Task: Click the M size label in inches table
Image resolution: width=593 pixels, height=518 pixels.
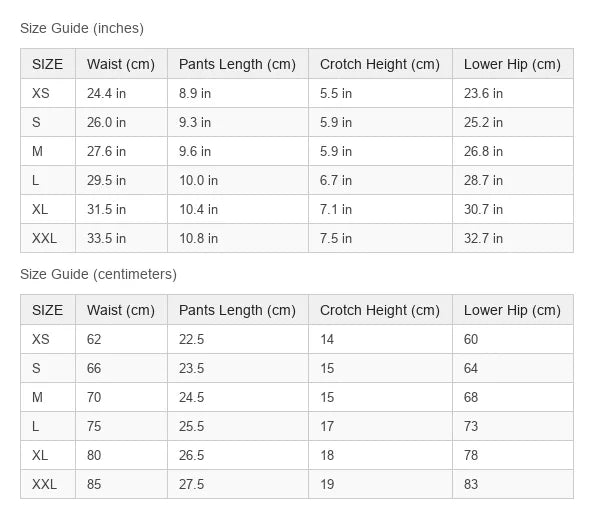Action: pos(37,151)
